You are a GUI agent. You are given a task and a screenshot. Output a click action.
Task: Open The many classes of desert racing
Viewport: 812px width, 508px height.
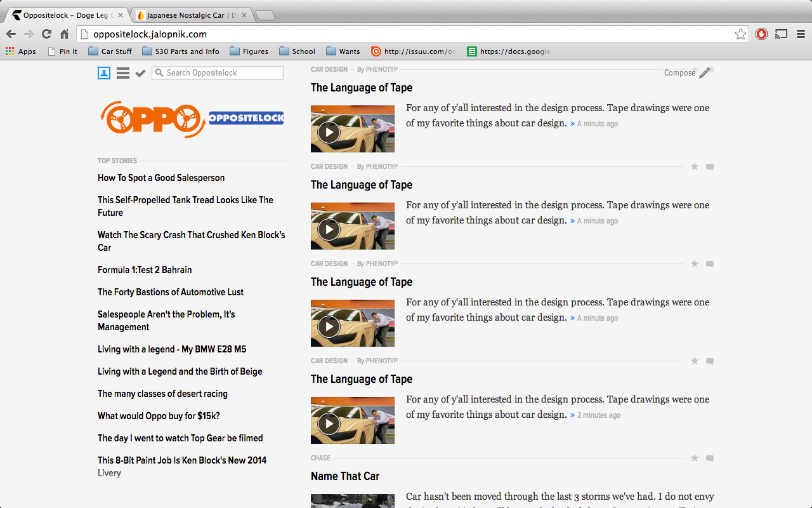tap(162, 394)
